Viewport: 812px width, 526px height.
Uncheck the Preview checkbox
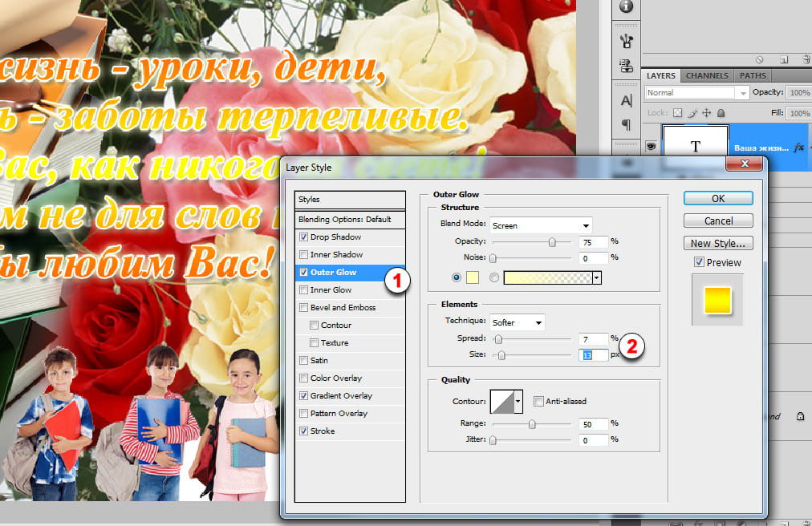[x=699, y=262]
